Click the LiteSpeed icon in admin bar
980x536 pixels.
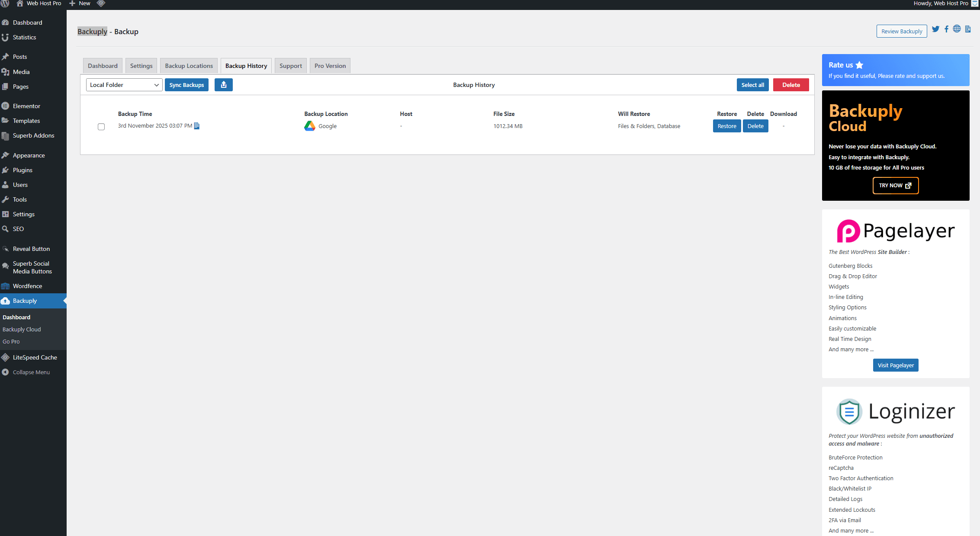[101, 3]
